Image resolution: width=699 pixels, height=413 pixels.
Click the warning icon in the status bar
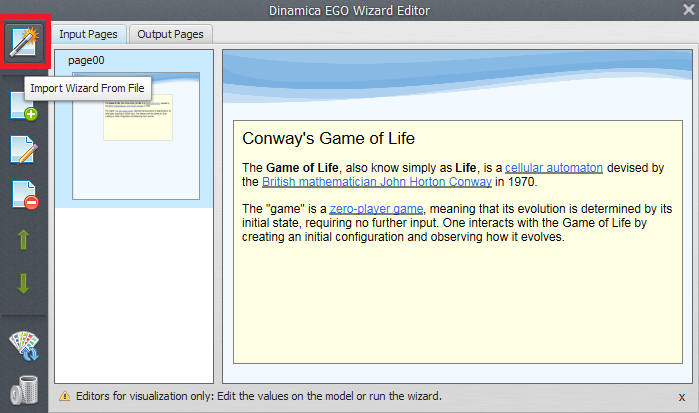click(x=65, y=396)
